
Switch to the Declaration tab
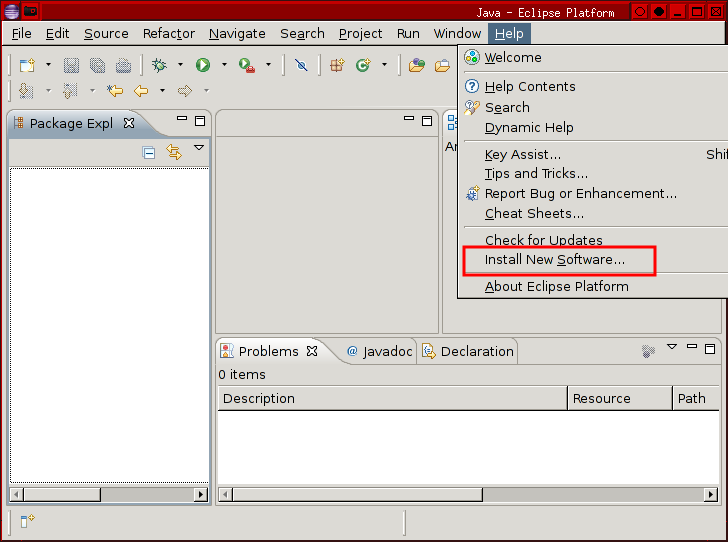[468, 352]
